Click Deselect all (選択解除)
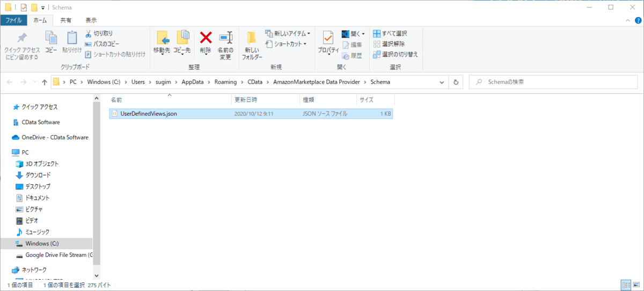This screenshot has height=291, width=644. pos(389,44)
